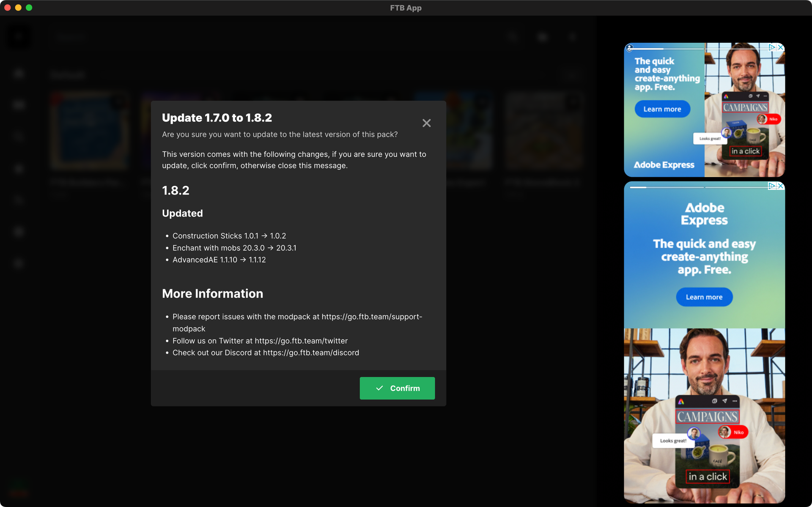
Task: Open the support-modpack issue report link
Action: coord(371,317)
